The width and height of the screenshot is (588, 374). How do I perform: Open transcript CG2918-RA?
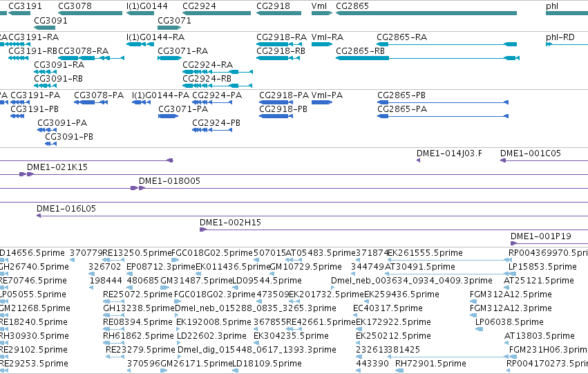[279, 44]
